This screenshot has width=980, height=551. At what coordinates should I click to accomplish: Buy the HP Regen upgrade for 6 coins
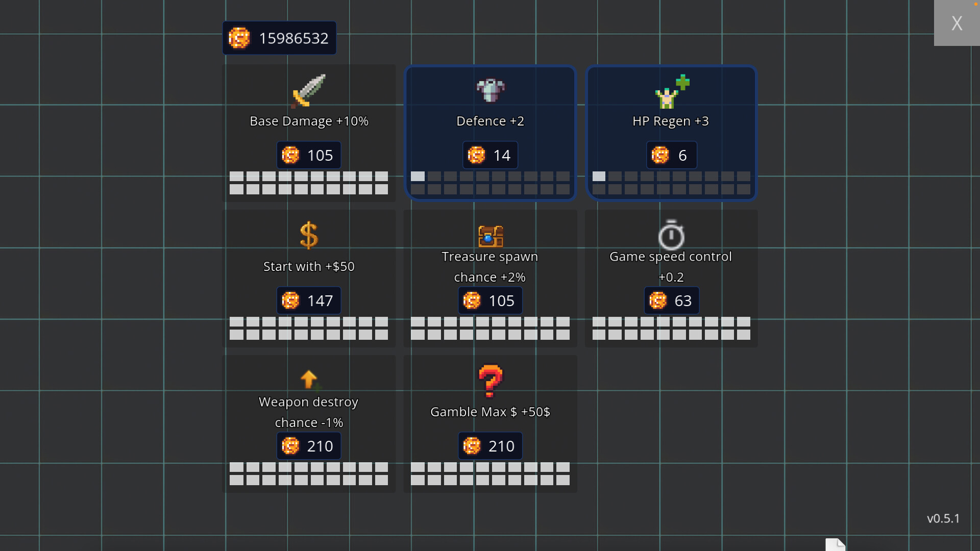(671, 155)
